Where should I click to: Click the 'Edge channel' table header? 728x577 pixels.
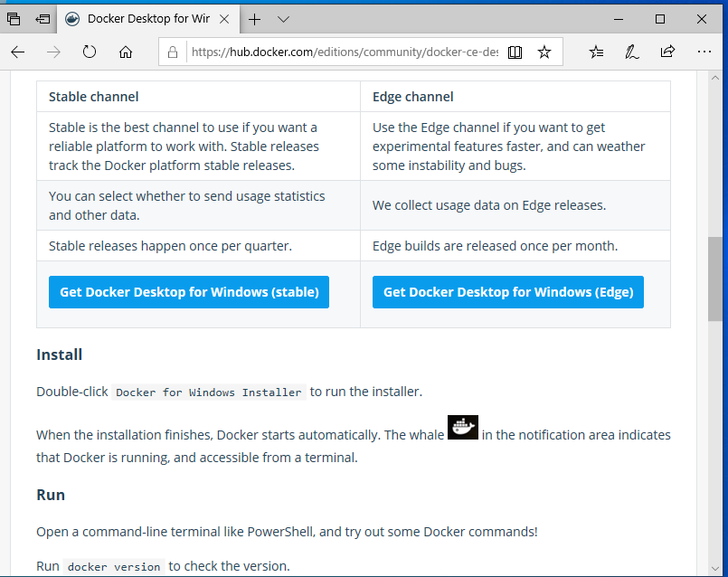412,97
